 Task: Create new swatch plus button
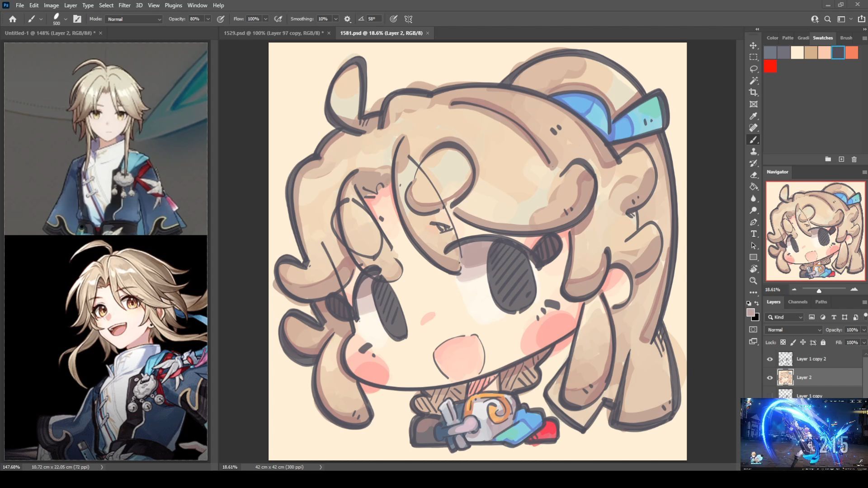[841, 160]
